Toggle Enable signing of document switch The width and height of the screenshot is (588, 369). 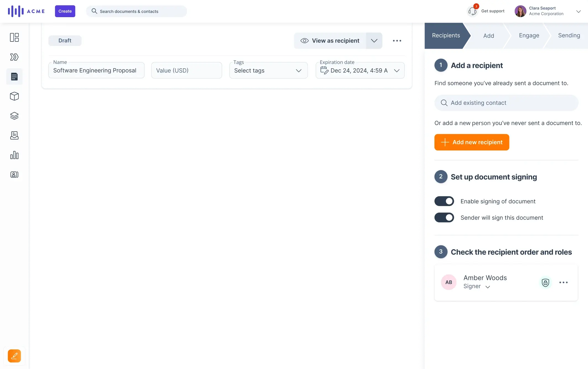click(x=444, y=201)
